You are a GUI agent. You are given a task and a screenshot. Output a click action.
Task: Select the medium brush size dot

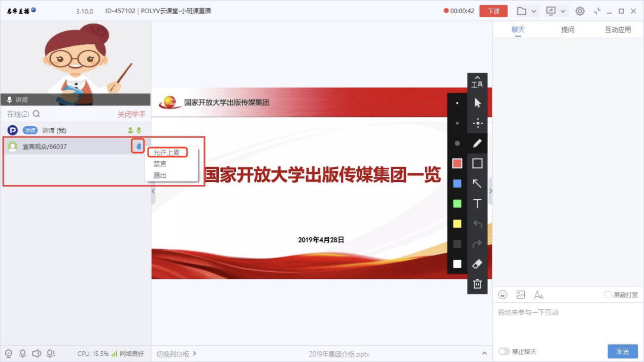(x=457, y=123)
